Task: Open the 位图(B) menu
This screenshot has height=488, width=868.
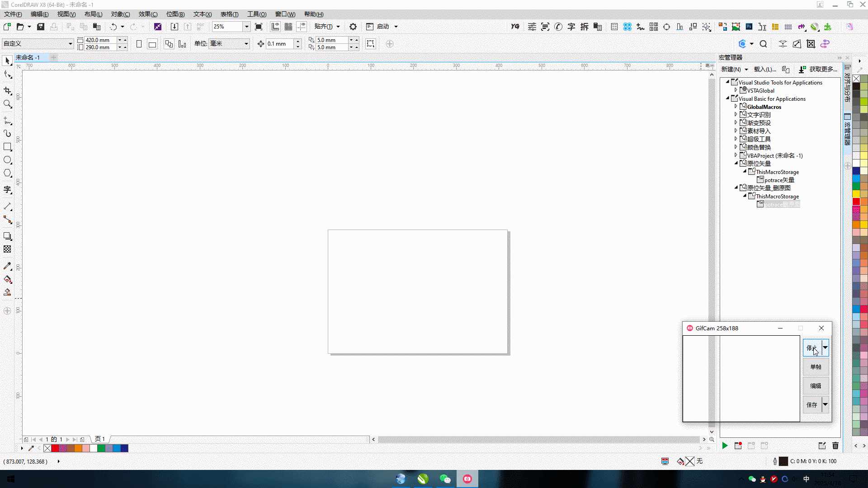Action: [x=175, y=14]
